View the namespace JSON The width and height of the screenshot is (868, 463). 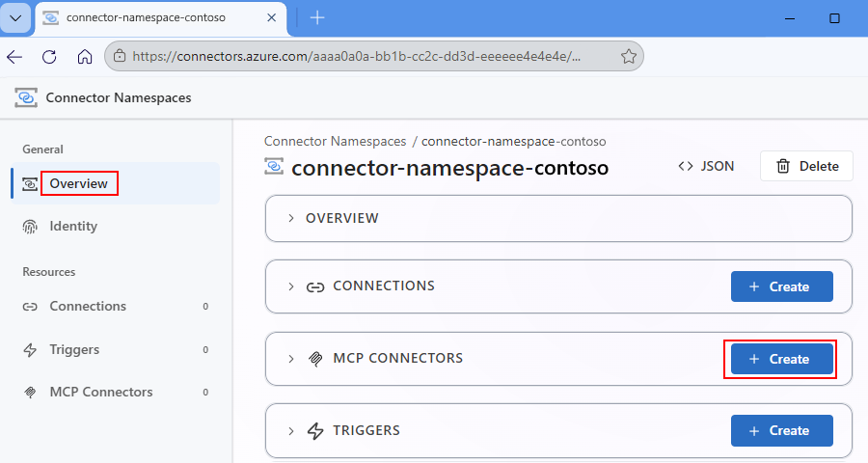coord(706,166)
